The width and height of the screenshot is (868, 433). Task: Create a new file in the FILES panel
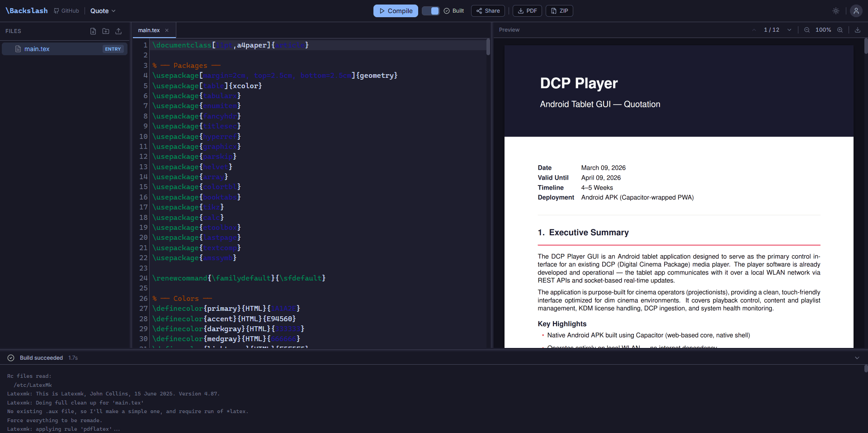(x=93, y=31)
